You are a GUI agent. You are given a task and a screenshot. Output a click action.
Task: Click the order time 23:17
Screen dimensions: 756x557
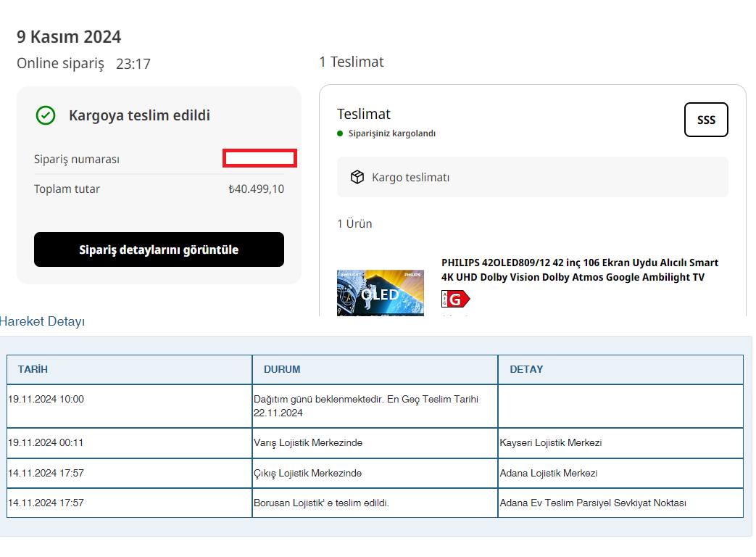pos(133,64)
